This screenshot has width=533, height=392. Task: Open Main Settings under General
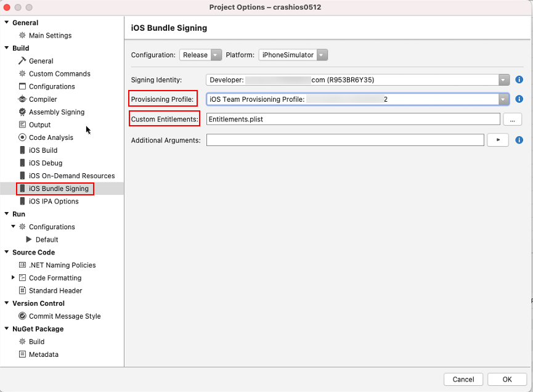pyautogui.click(x=50, y=36)
